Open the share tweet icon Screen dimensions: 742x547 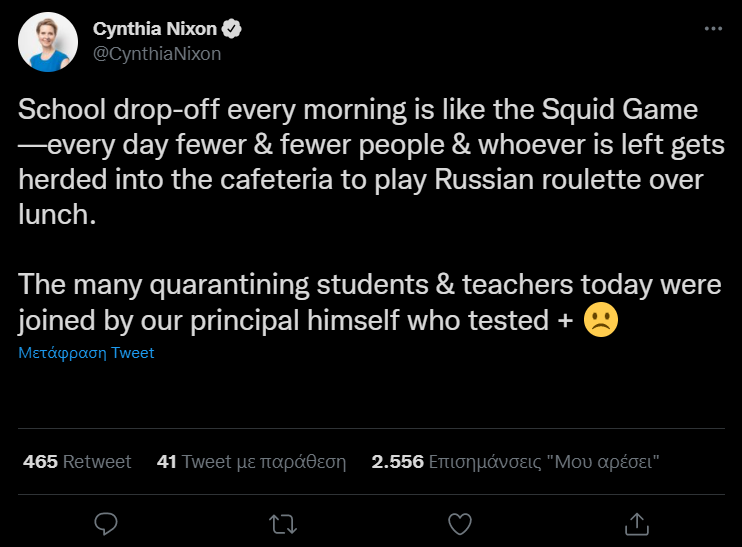[636, 522]
